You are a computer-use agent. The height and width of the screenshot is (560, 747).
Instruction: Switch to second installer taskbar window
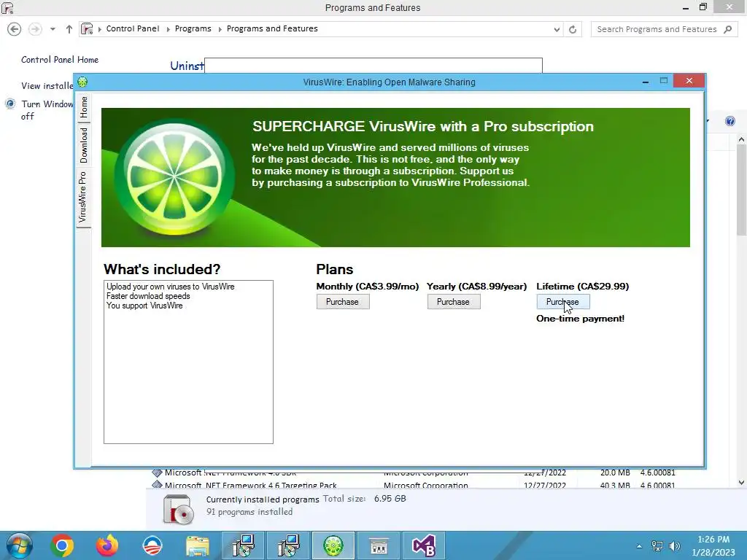tap(288, 545)
